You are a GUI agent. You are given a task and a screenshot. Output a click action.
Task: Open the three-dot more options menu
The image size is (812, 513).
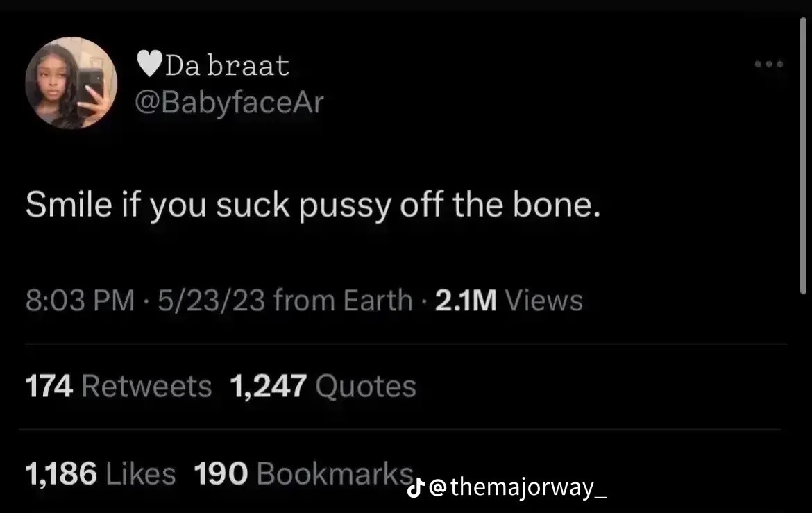click(769, 65)
